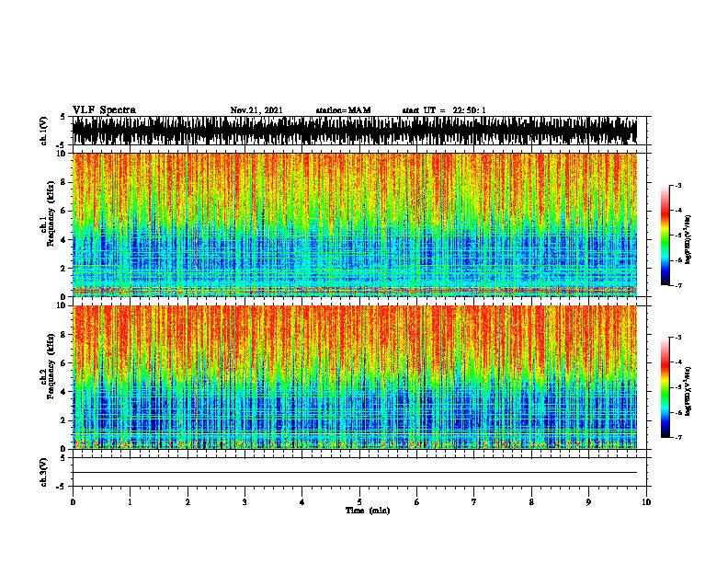The height and width of the screenshot is (563, 728).
Task: Click the 'Time (min)' axis label
Action: coord(368,511)
